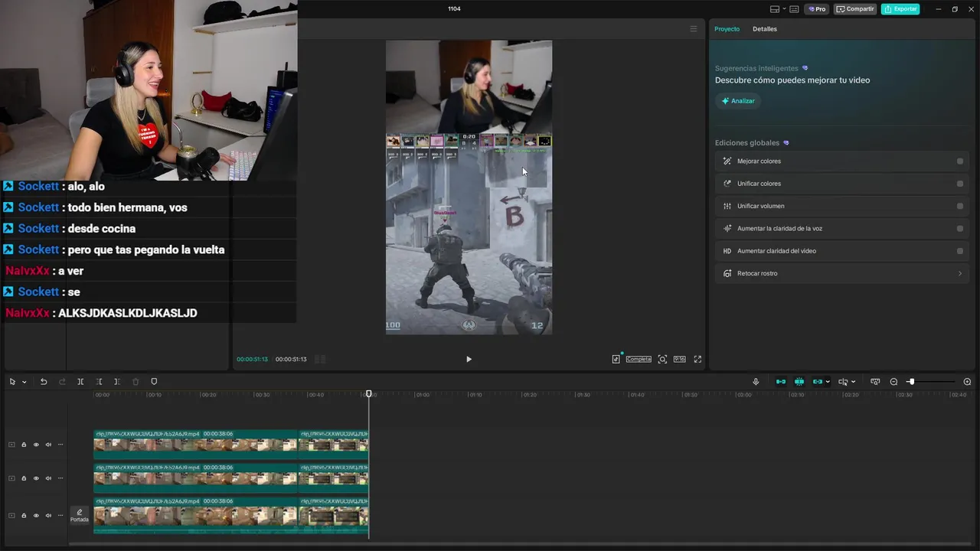This screenshot has width=980, height=551.
Task: Expand Retocar rostro chevron
Action: click(x=960, y=273)
